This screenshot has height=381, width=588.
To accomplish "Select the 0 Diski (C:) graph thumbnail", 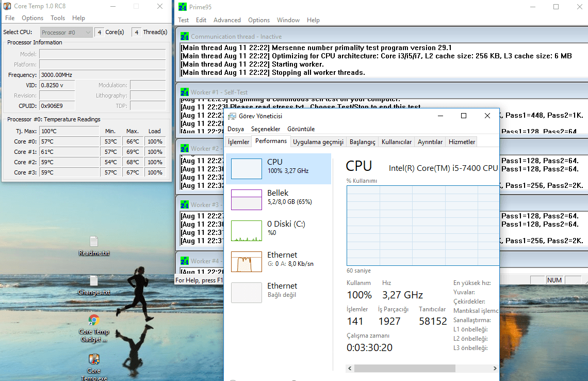I will point(247,231).
